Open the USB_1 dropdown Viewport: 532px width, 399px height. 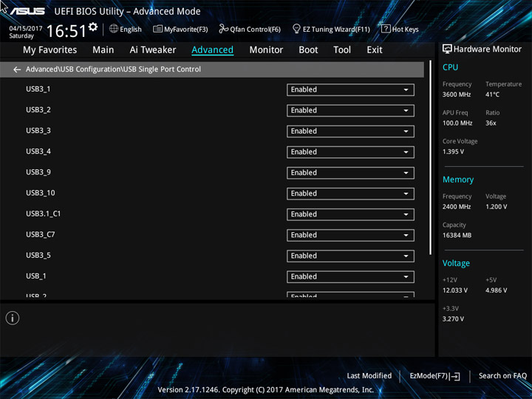[x=350, y=276]
